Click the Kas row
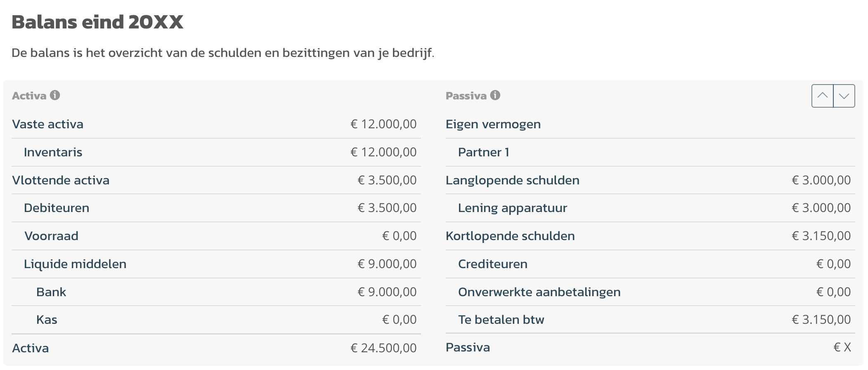Viewport: 868px width, 370px height. point(216,320)
